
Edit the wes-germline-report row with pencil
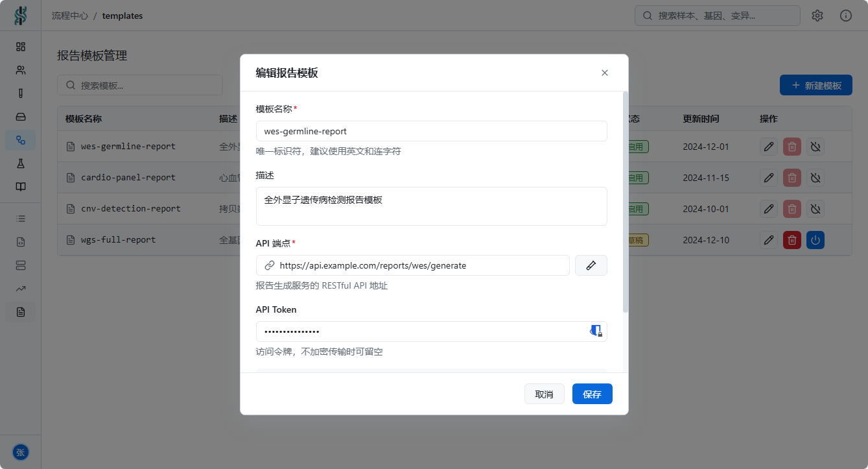tap(769, 147)
